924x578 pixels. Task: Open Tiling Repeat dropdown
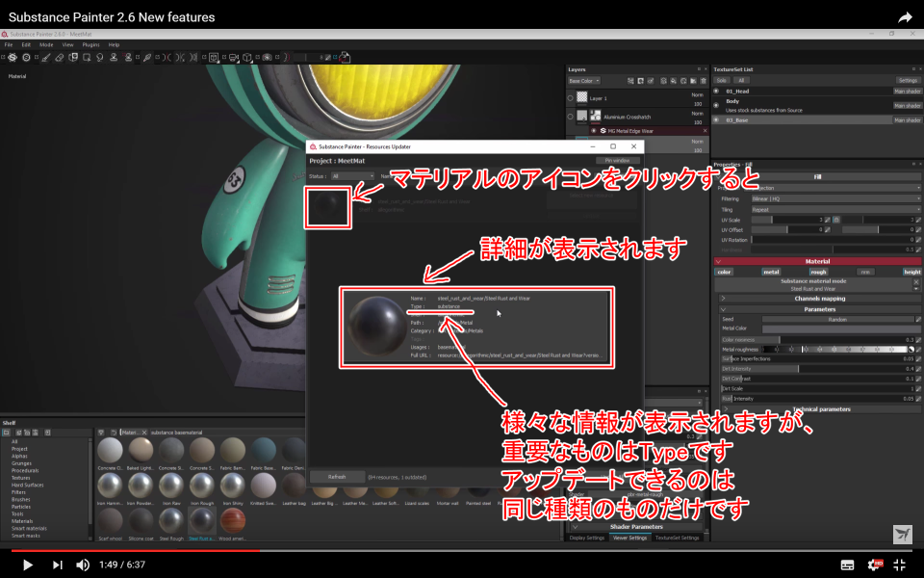(x=835, y=209)
